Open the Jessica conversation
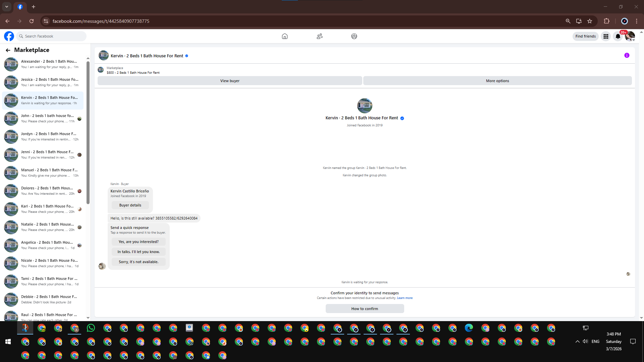 coord(43,82)
